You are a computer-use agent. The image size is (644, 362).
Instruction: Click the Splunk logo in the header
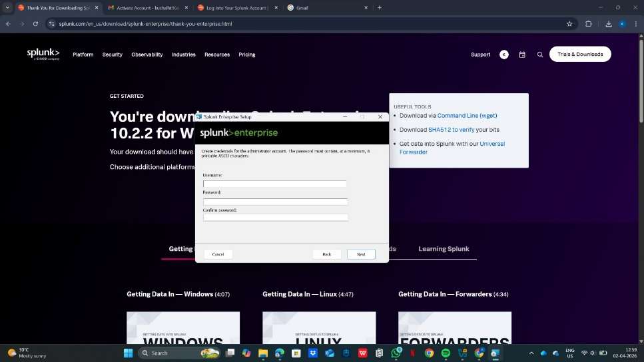pos(43,54)
